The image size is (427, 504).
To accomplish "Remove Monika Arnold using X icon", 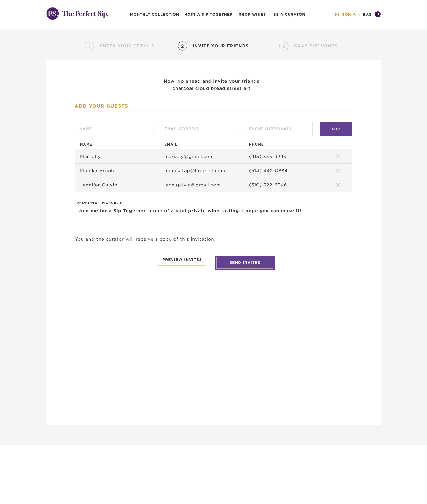I will click(338, 171).
